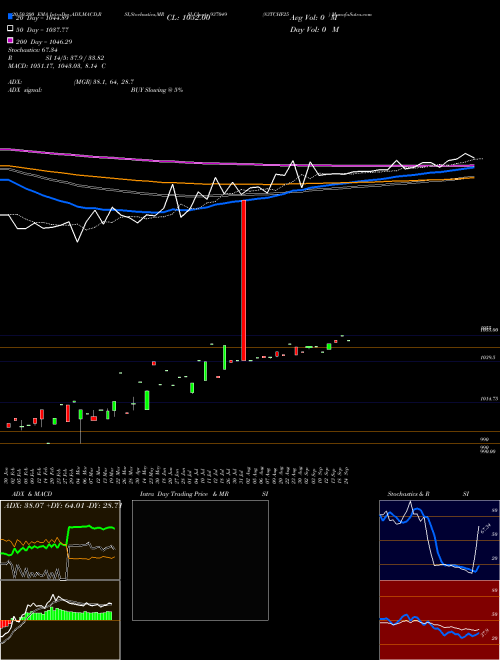Click the 'Avg Vol: 0 M' label
The width and height of the screenshot is (500, 660).
tap(314, 18)
